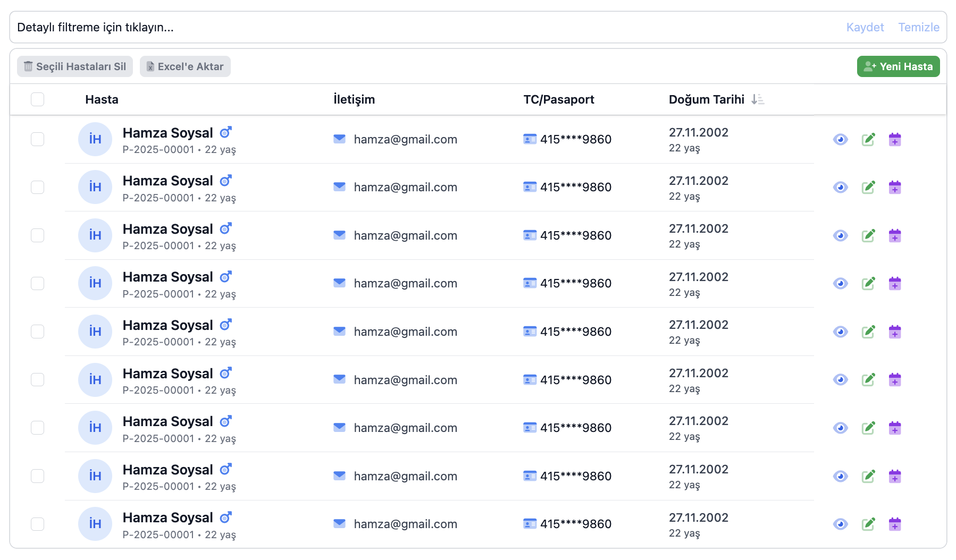Image resolution: width=956 pixels, height=560 pixels.
Task: Click the Temizle link to clear filters
Action: click(918, 27)
